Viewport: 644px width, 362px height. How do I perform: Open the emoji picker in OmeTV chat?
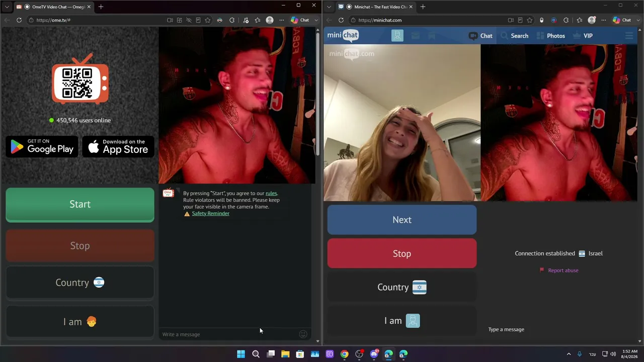(303, 334)
